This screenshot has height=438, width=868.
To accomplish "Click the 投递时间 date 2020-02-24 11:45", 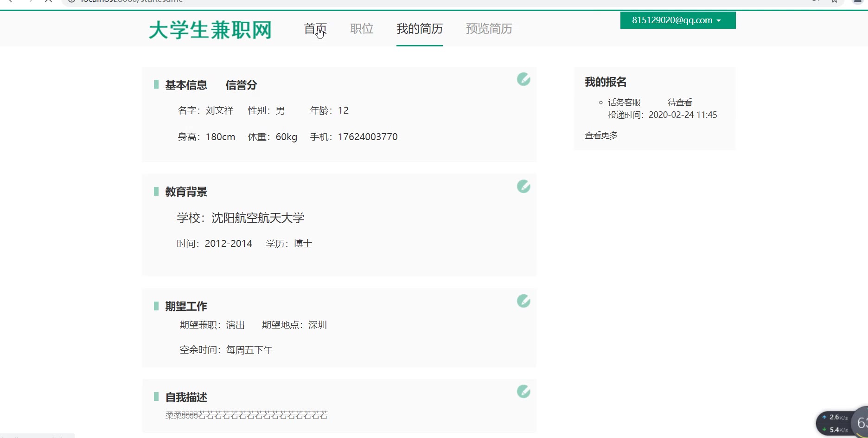I will 683,115.
